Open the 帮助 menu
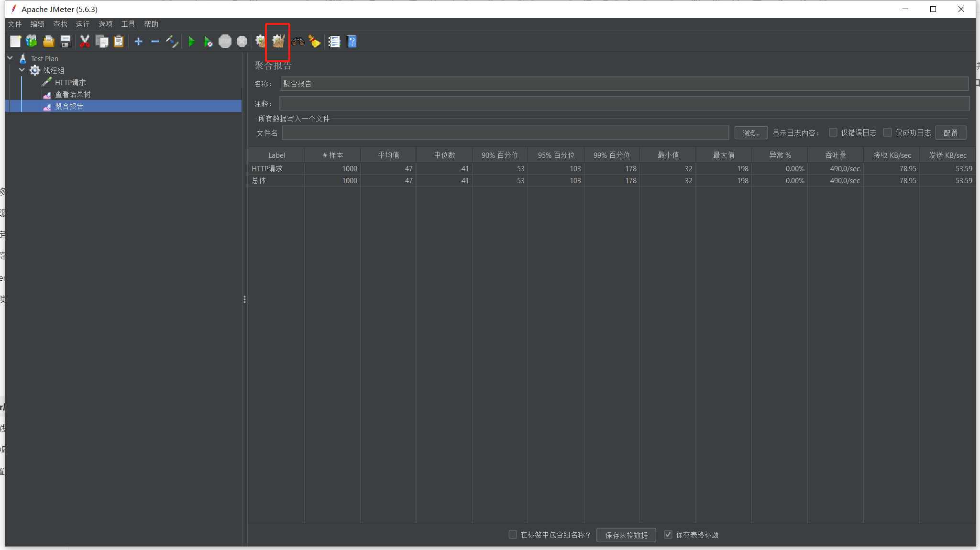 [151, 24]
